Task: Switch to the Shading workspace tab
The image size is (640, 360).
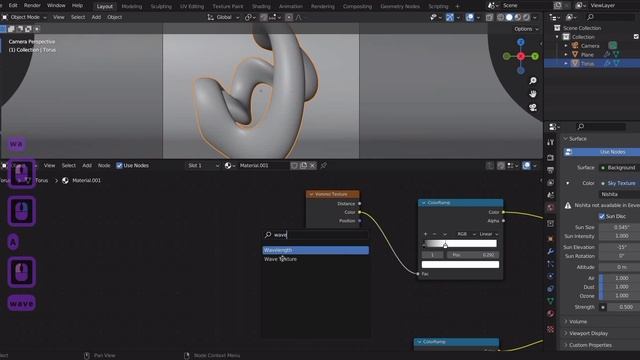Action: [x=261, y=7]
